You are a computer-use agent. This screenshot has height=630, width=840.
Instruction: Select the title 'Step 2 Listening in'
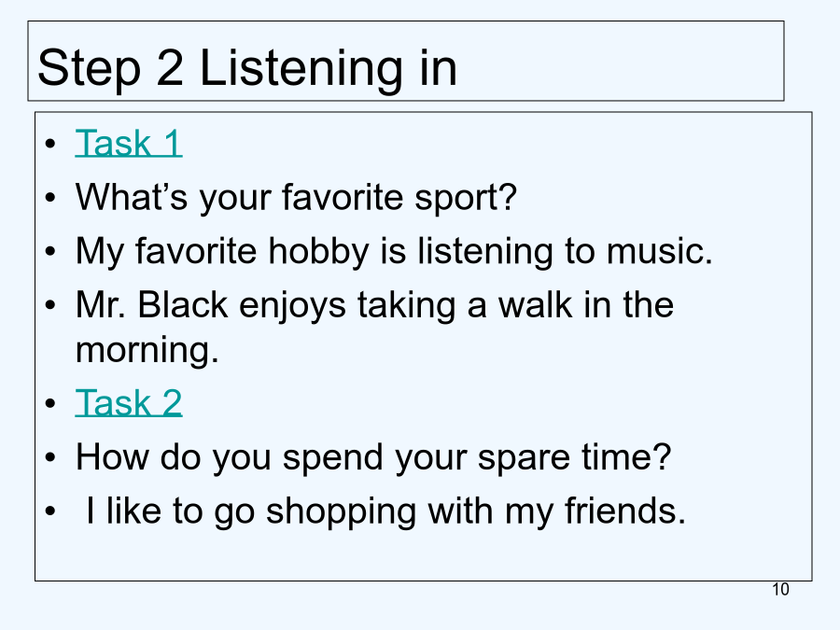pos(247,67)
